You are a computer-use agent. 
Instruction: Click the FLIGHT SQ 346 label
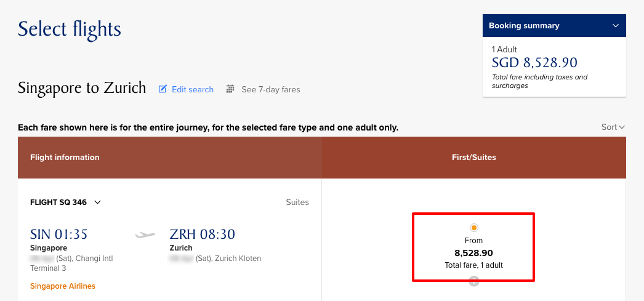pyautogui.click(x=58, y=202)
